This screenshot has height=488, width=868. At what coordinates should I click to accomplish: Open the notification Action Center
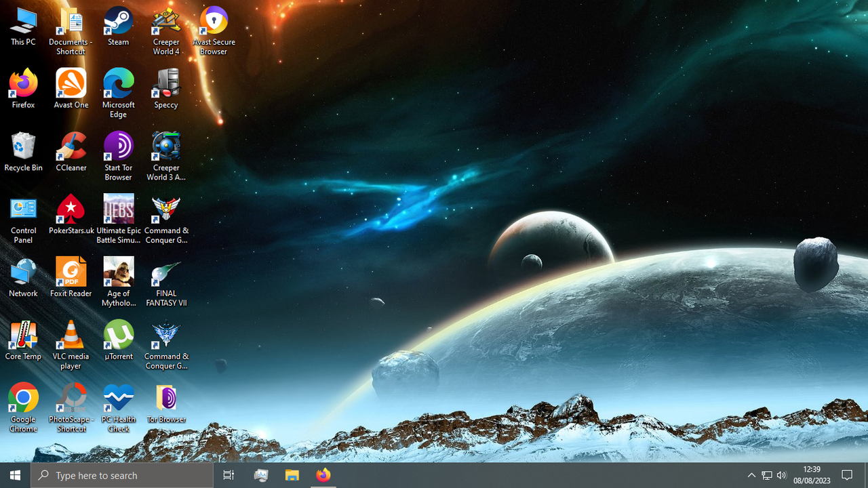coord(847,475)
